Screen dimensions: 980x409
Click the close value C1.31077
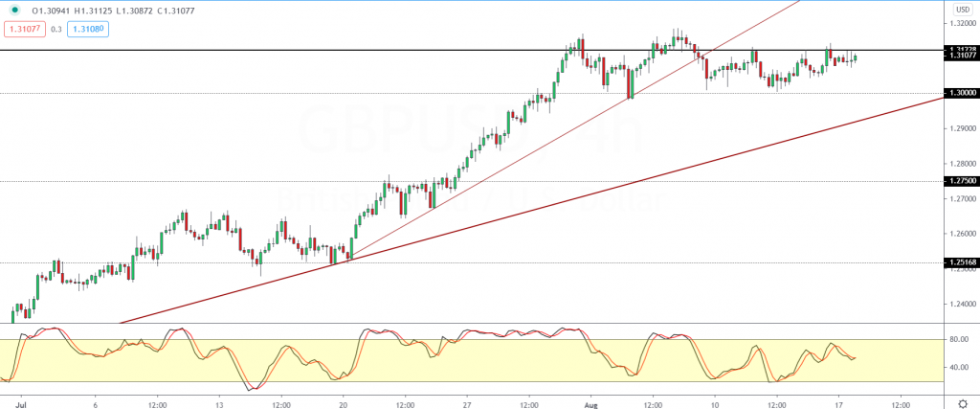click(176, 10)
